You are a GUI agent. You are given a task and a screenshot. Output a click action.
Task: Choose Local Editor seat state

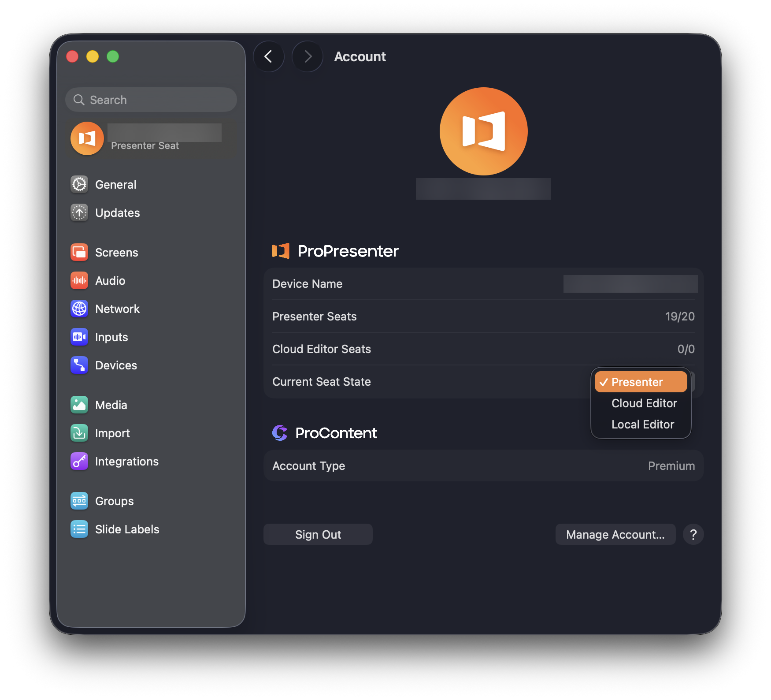tap(641, 424)
